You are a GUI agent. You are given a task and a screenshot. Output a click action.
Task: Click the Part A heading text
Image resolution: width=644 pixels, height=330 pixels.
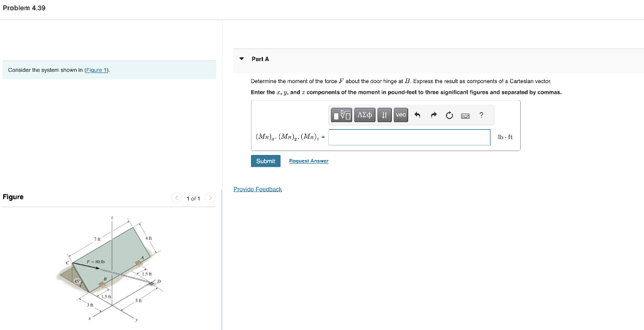point(260,59)
